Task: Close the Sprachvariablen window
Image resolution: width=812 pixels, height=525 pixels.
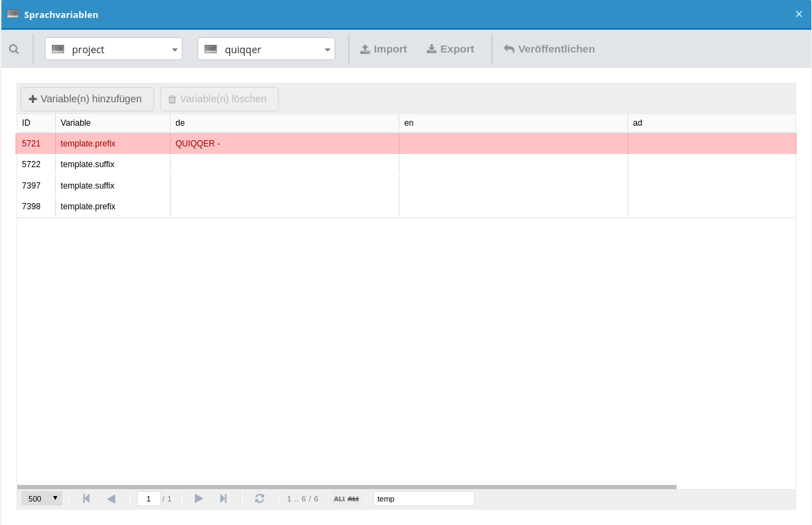Action: 799,15
